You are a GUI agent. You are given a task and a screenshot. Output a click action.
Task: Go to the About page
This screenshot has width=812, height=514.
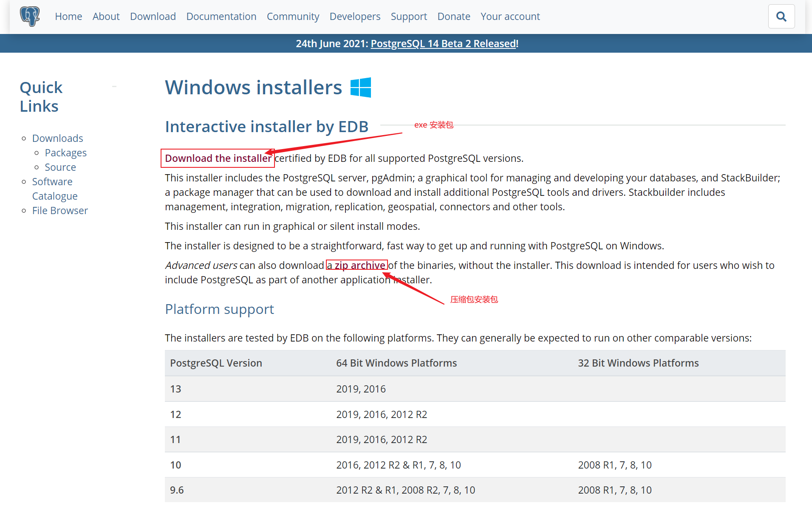106,17
